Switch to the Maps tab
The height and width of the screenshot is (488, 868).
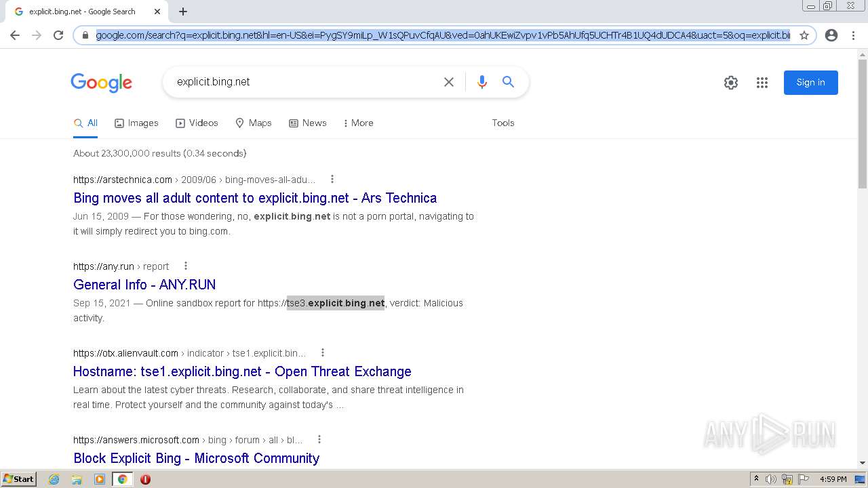[x=253, y=123]
